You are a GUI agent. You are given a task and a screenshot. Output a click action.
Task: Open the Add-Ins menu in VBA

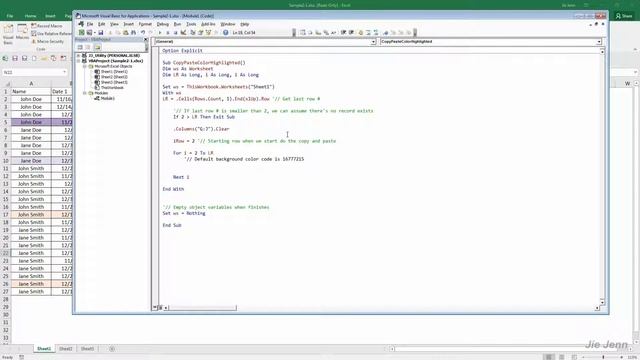click(208, 24)
